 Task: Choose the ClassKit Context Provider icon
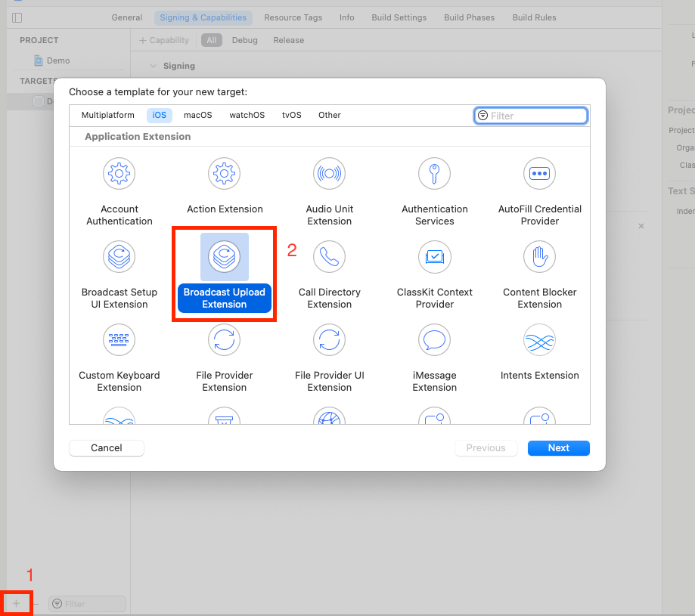(x=434, y=256)
